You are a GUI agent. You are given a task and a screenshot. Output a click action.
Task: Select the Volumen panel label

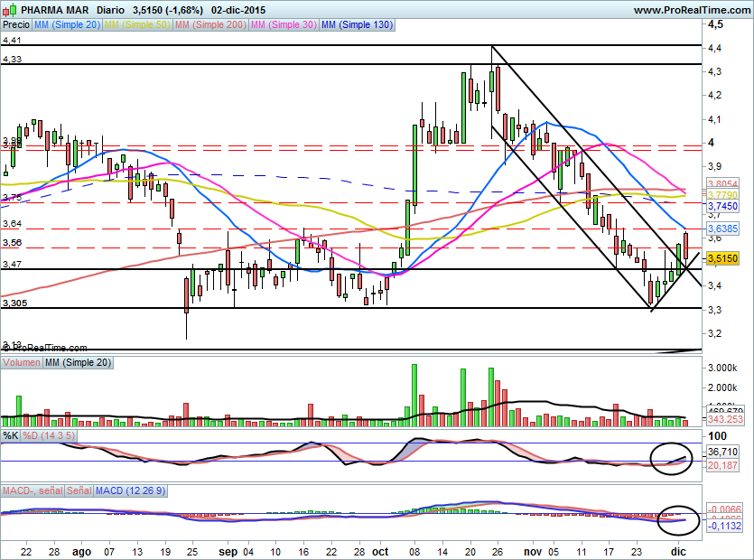coord(22,362)
